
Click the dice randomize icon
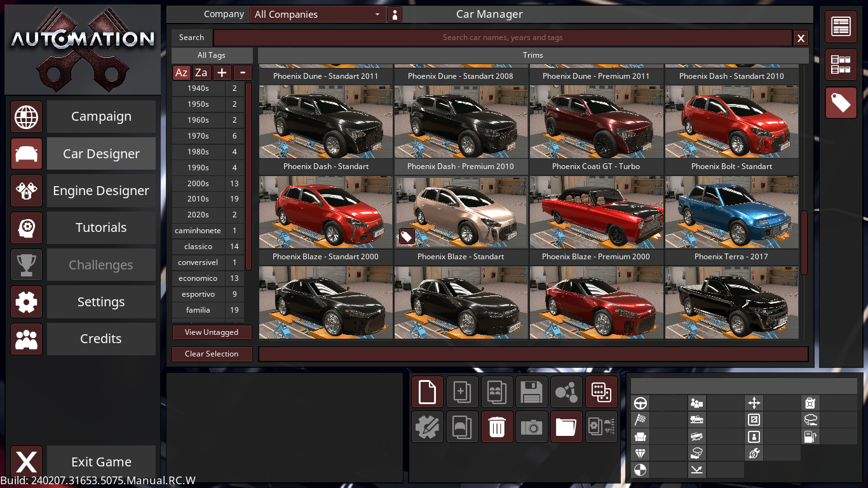[x=601, y=391]
